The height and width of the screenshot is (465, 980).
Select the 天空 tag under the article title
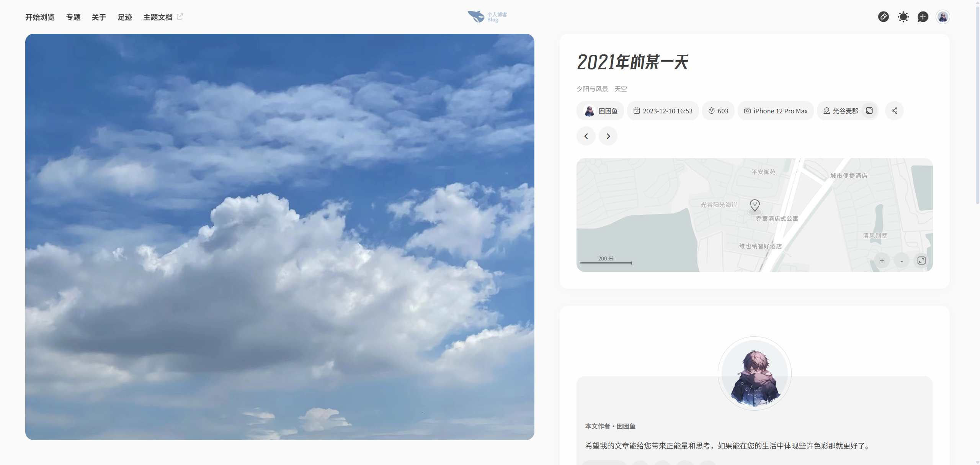point(621,88)
